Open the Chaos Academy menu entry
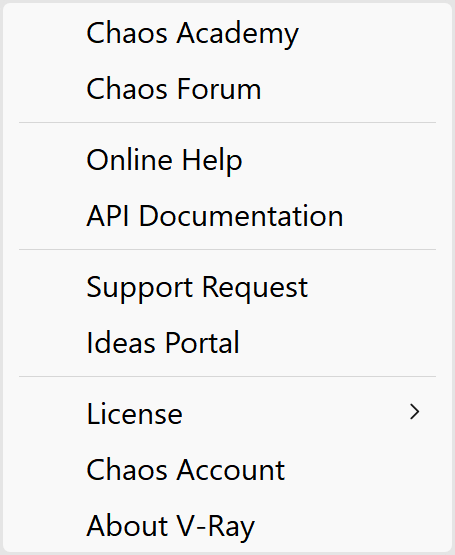The image size is (455, 555). click(x=227, y=33)
